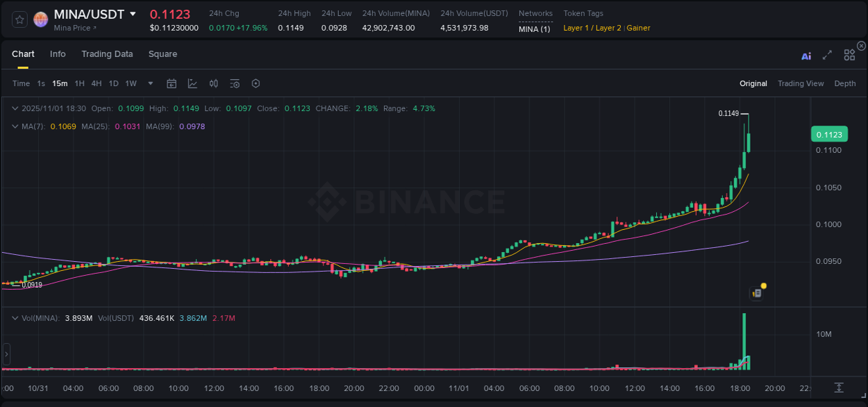Select the line chart style icon
The image size is (868, 407).
[192, 83]
